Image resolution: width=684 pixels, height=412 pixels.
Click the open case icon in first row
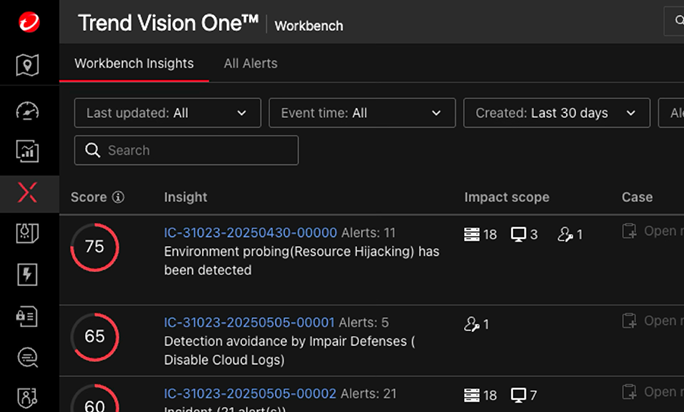coord(629,232)
